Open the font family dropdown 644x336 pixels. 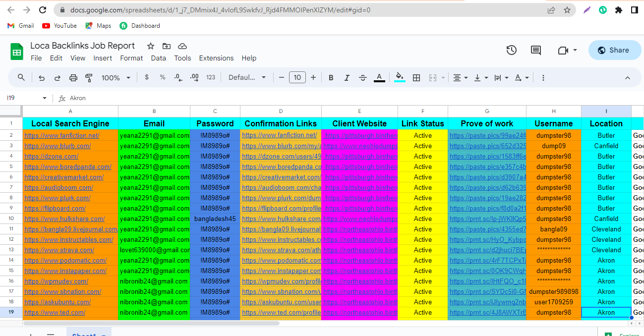247,77
